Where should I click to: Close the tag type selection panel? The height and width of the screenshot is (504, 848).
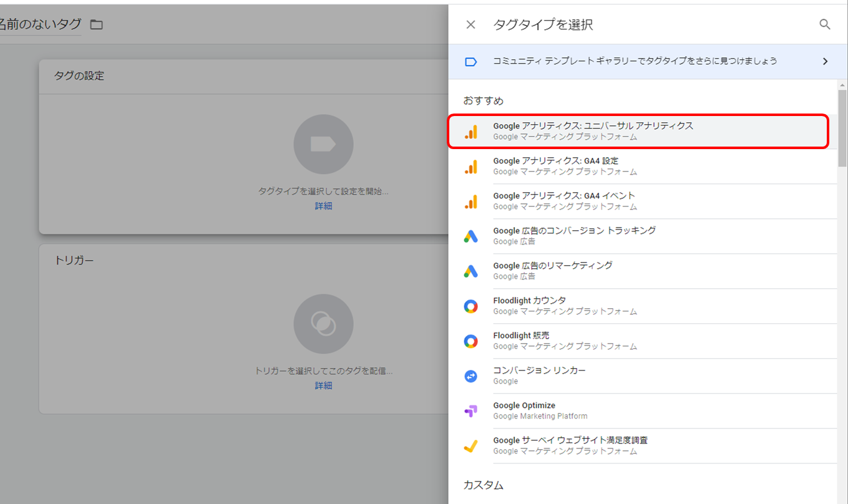[470, 24]
